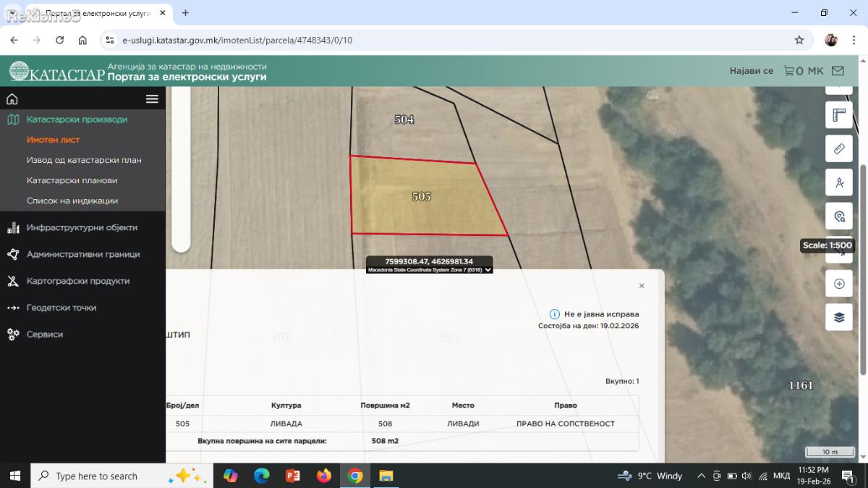This screenshot has width=868, height=488.
Task: Select the area measure corner-ruler tool
Action: (839, 114)
